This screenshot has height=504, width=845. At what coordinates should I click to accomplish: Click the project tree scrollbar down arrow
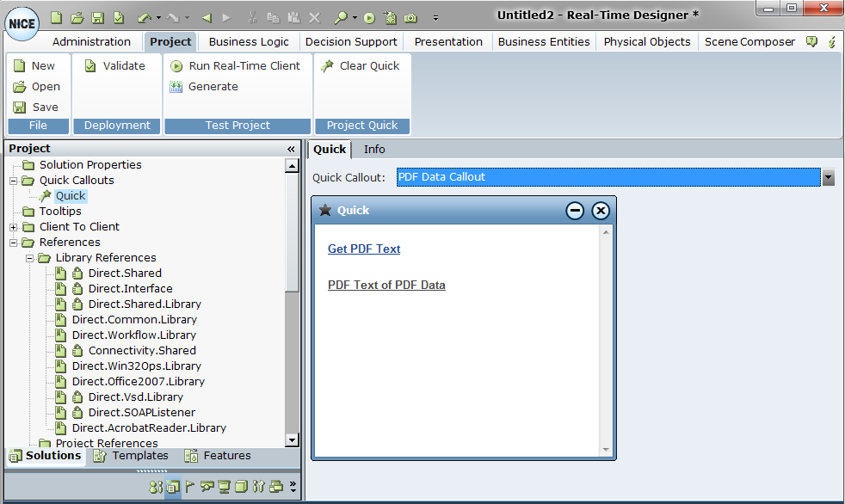click(x=292, y=439)
